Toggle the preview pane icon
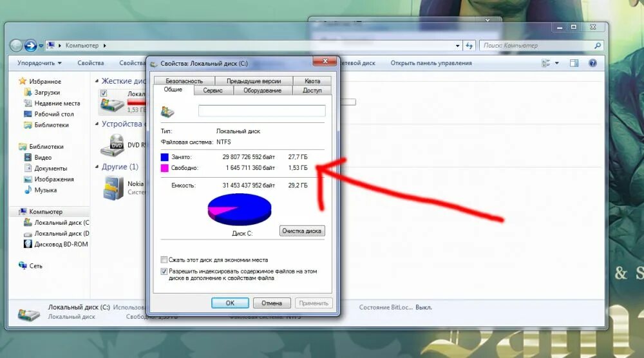The width and height of the screenshot is (644, 358). pyautogui.click(x=574, y=63)
